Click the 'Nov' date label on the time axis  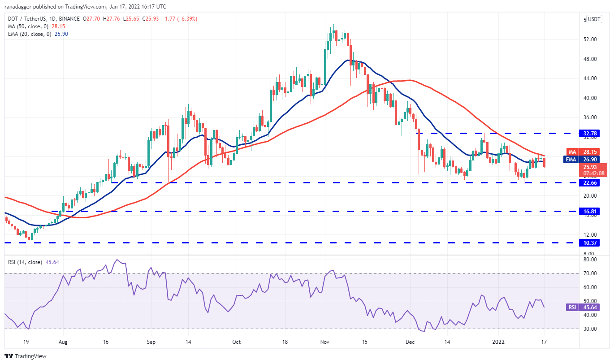pyautogui.click(x=325, y=342)
